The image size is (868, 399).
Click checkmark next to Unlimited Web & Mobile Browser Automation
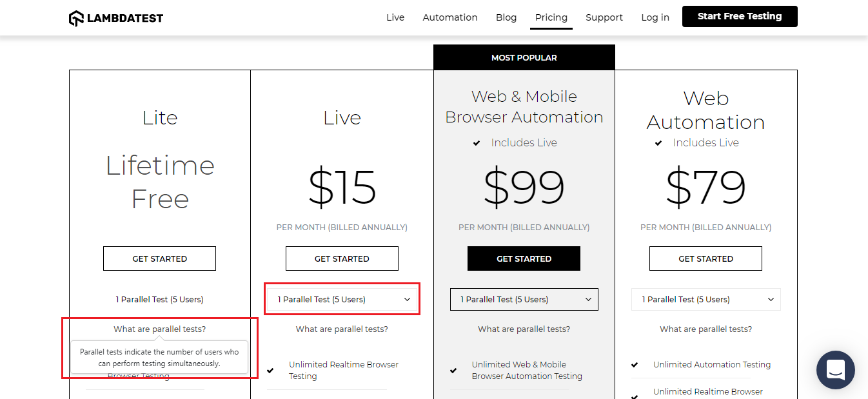(453, 371)
